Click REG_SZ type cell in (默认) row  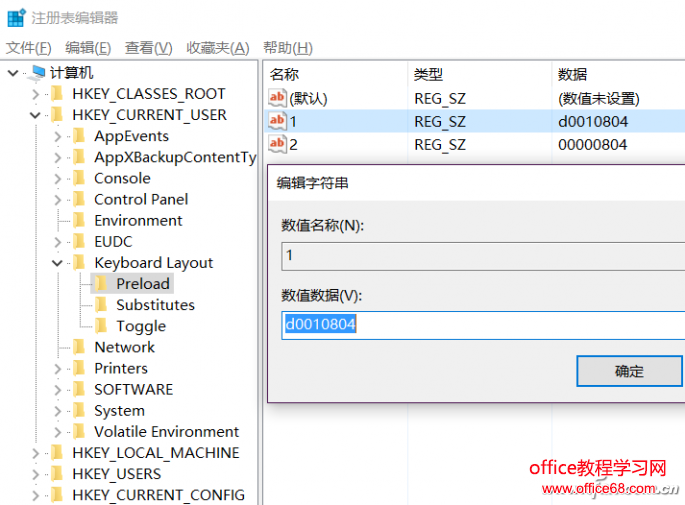tap(440, 99)
